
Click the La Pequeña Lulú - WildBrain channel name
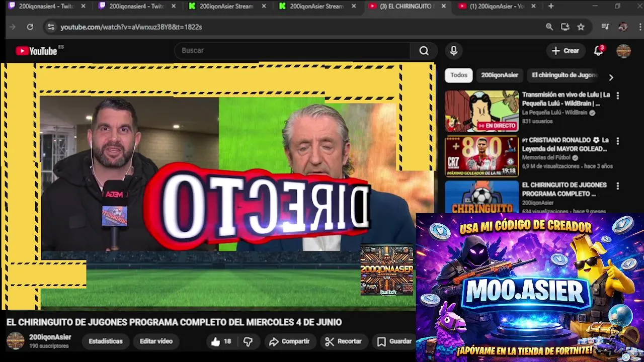click(x=554, y=113)
